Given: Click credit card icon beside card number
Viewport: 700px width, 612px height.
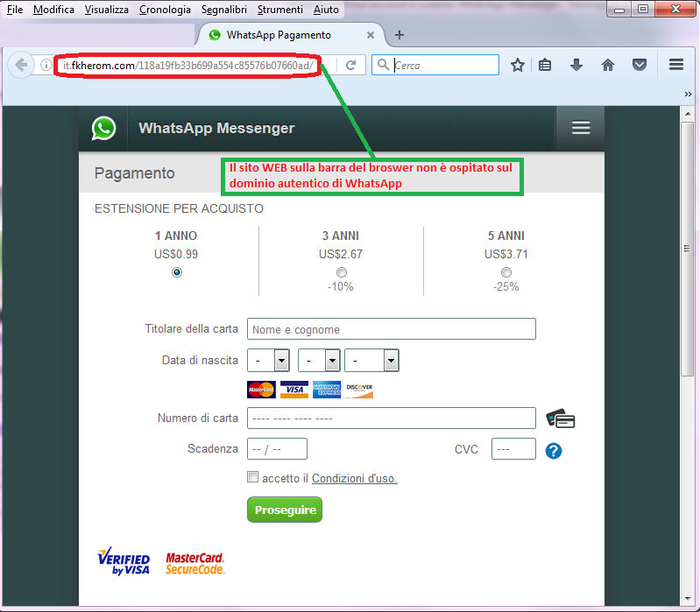Looking at the screenshot, I should 561,419.
